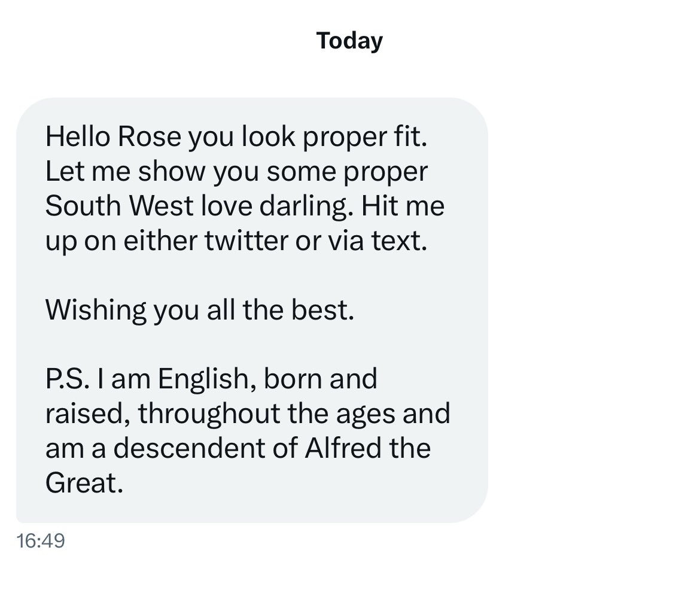This screenshot has height=602, width=700.
Task: Click the name 'Rose' in the message
Action: 150,136
